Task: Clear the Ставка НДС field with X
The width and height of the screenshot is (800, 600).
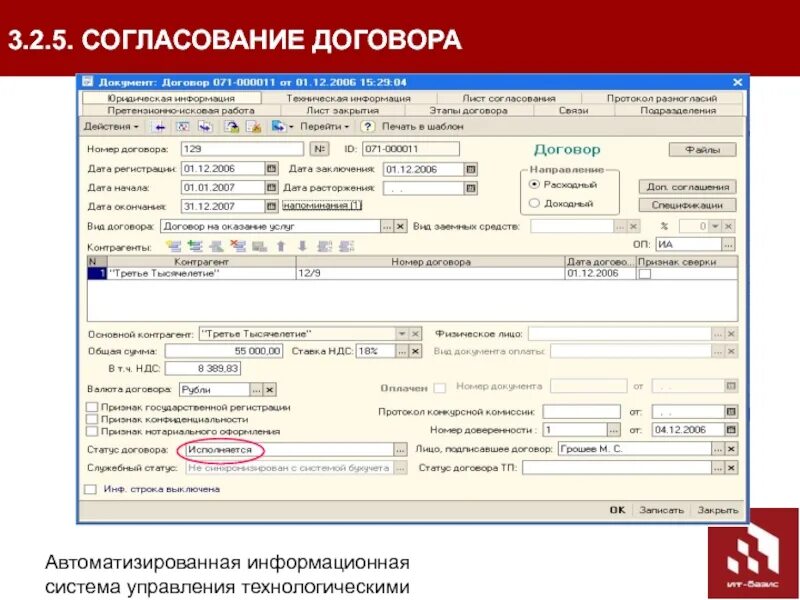Action: tap(415, 351)
